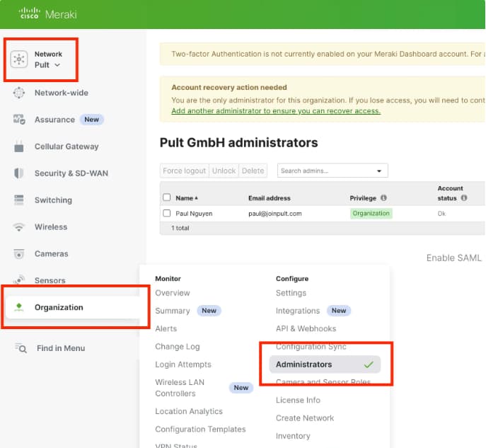Open Location Analytics
Screen dimensions: 486x448
click(189, 411)
